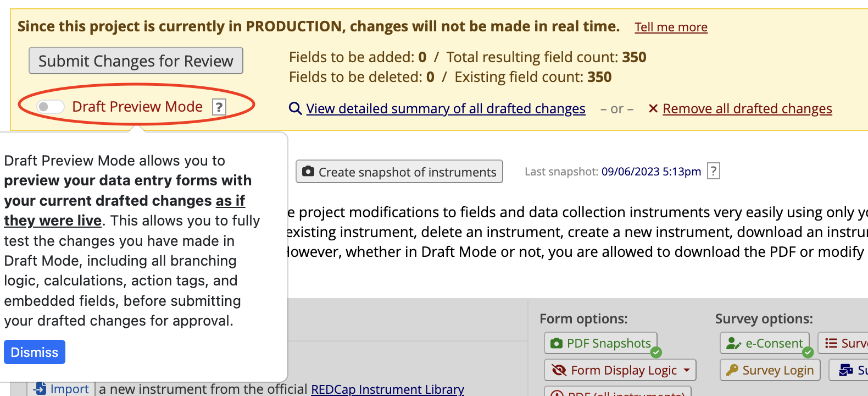This screenshot has height=396, width=868.
Task: Click the Submit Changes for Review button
Action: click(x=136, y=61)
